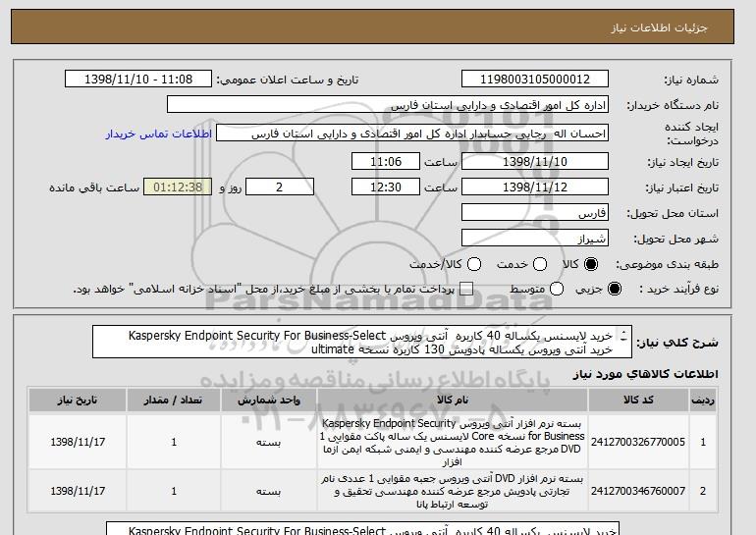756x535 pixels.
Task: Click the بسته unit in row 1
Action: (x=269, y=443)
